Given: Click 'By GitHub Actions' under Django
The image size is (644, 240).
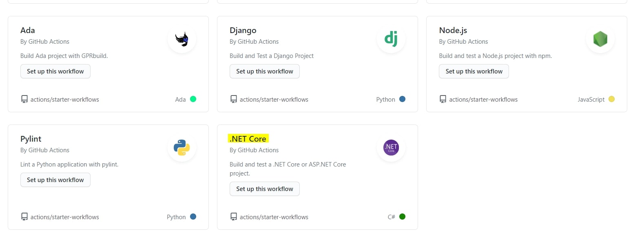Looking at the screenshot, I should (254, 42).
